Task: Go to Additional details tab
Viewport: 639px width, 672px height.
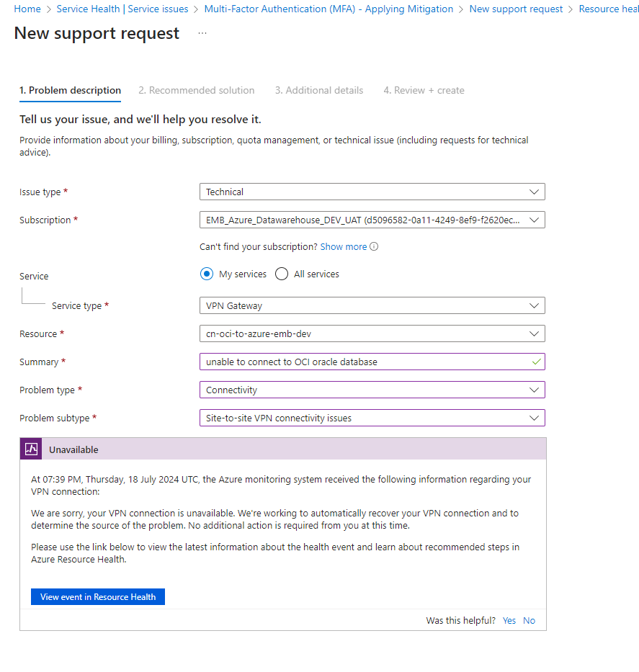Action: tap(319, 91)
